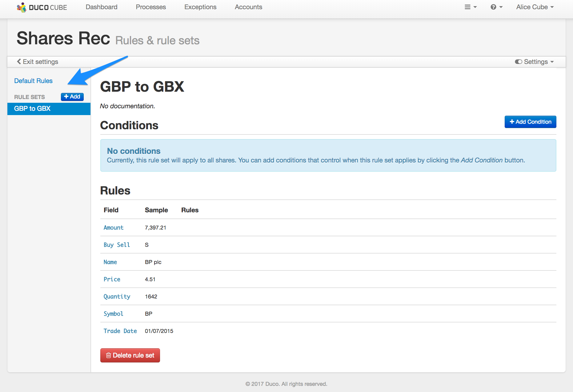
Task: Click the Settings toggle icon
Action: coord(519,62)
